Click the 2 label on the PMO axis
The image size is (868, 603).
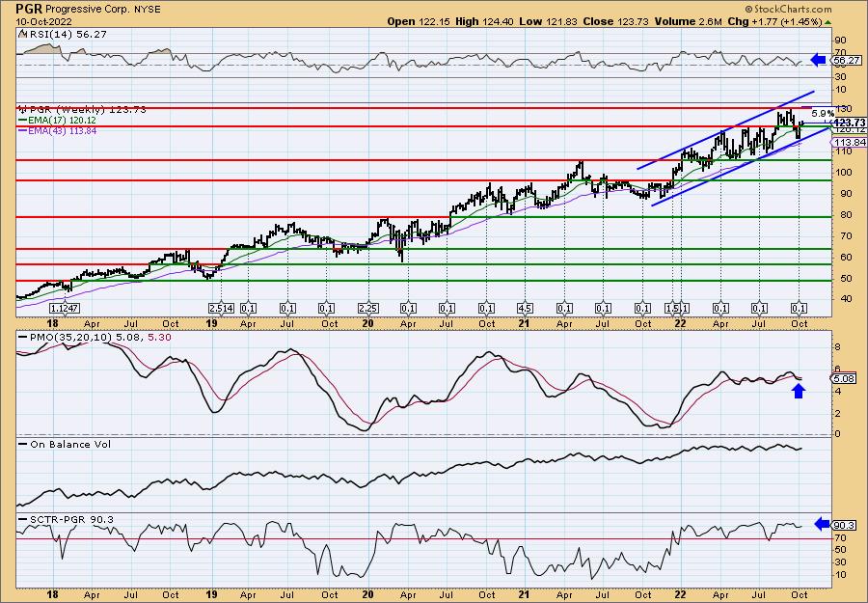(x=837, y=413)
